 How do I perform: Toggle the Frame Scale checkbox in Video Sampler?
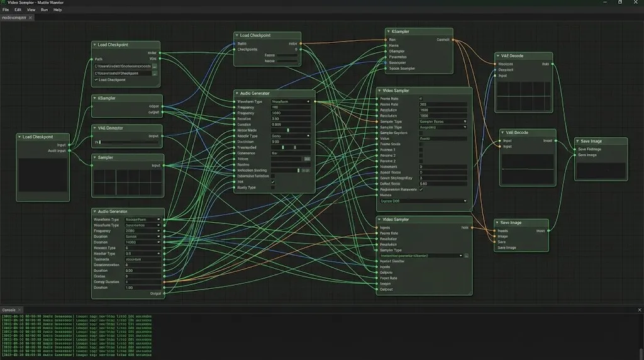(x=421, y=144)
